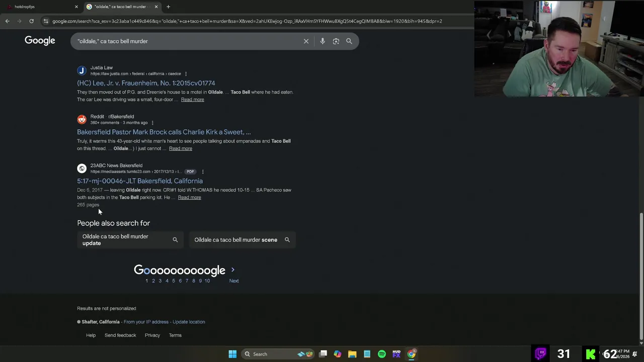Open the Windows Start menu

232,354
